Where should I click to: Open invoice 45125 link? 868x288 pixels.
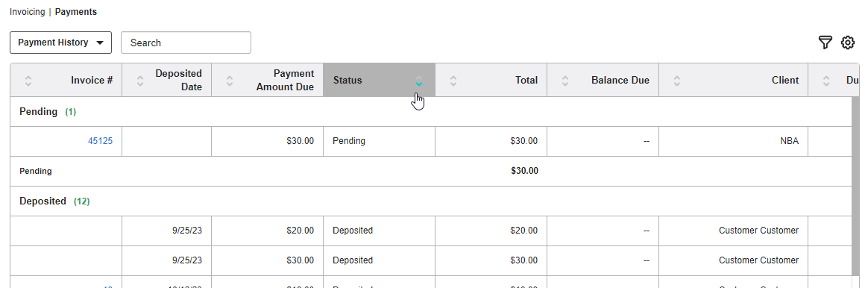click(x=100, y=141)
